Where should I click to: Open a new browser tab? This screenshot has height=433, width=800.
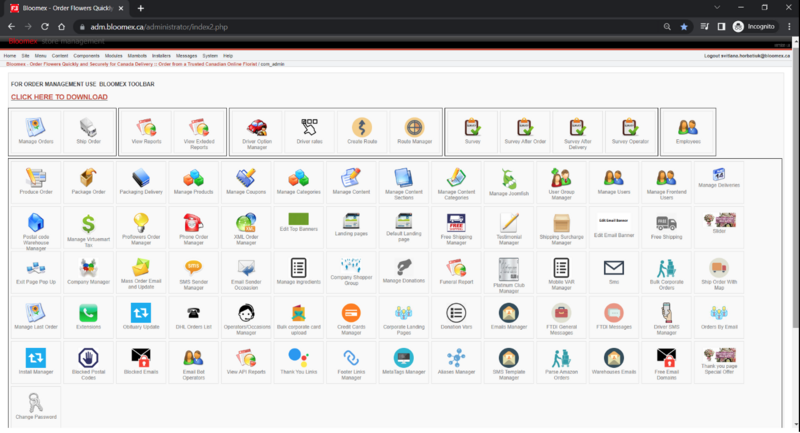click(x=140, y=8)
